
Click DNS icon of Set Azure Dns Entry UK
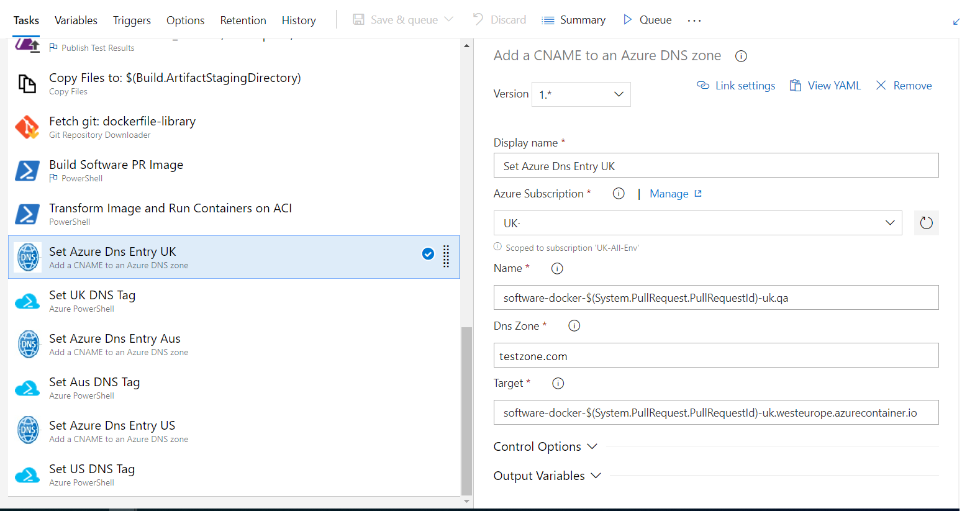coord(28,257)
